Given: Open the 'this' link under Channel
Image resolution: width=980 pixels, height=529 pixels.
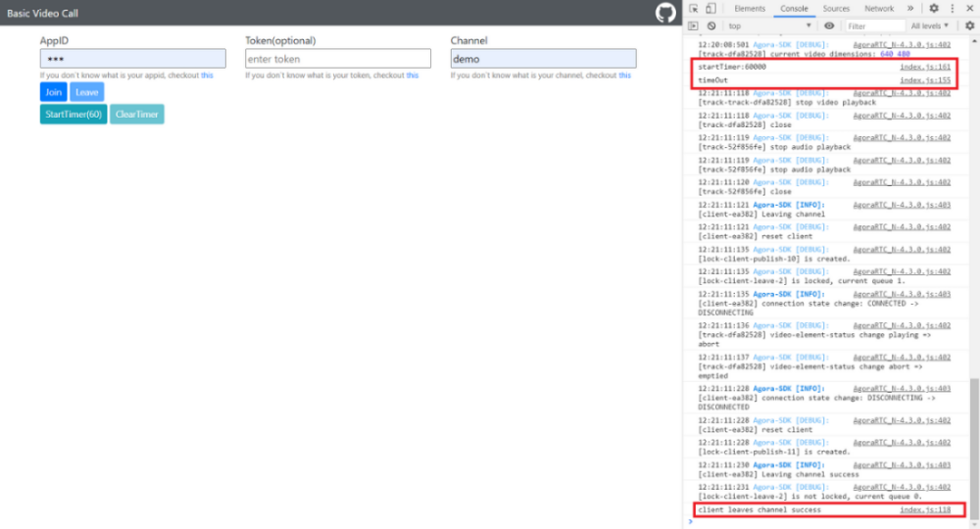Looking at the screenshot, I should click(625, 75).
